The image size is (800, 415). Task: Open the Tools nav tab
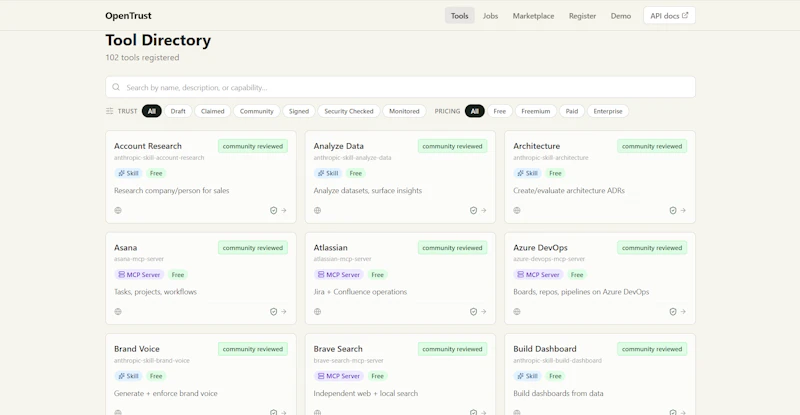(459, 16)
